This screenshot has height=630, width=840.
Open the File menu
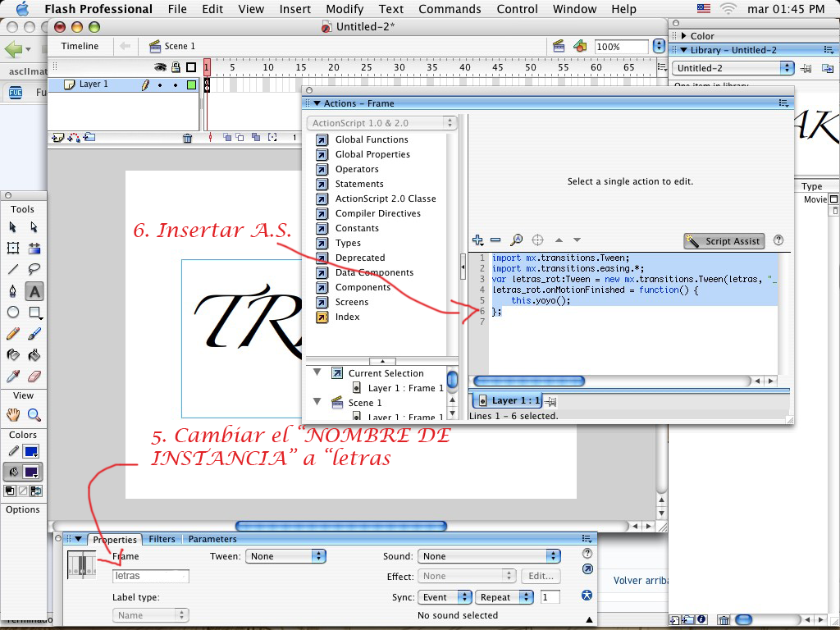click(x=177, y=9)
